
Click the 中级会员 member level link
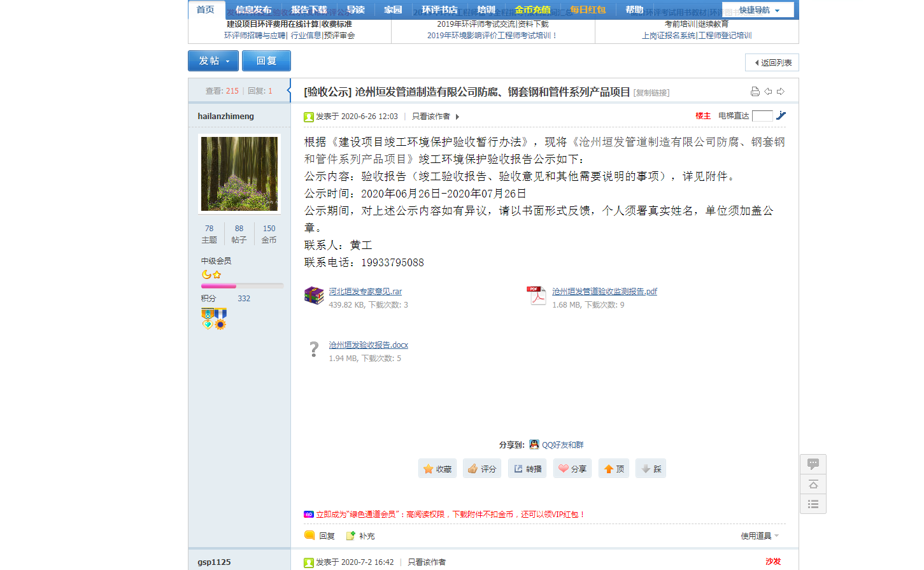click(x=217, y=261)
